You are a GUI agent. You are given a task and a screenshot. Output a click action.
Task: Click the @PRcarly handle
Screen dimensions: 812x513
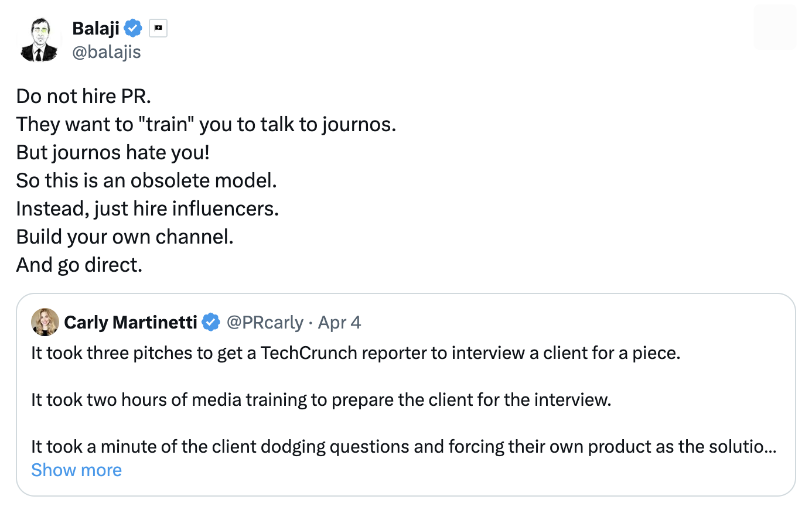(x=265, y=322)
